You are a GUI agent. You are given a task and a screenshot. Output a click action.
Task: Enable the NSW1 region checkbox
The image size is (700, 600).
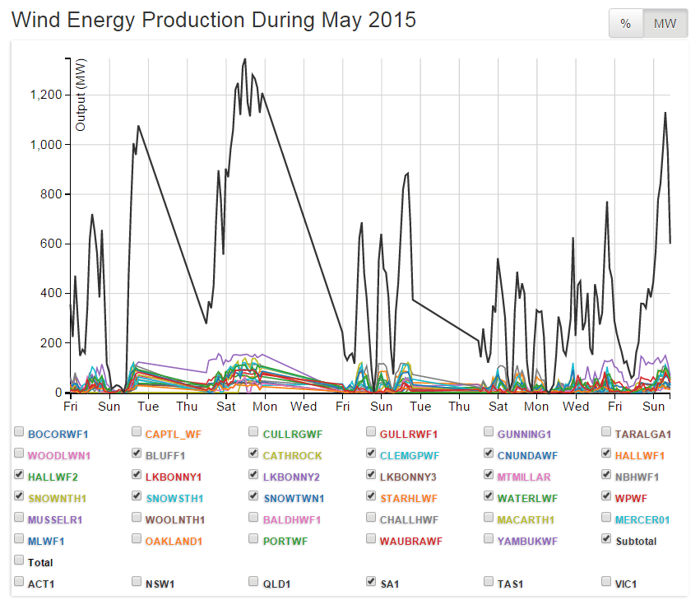click(137, 582)
